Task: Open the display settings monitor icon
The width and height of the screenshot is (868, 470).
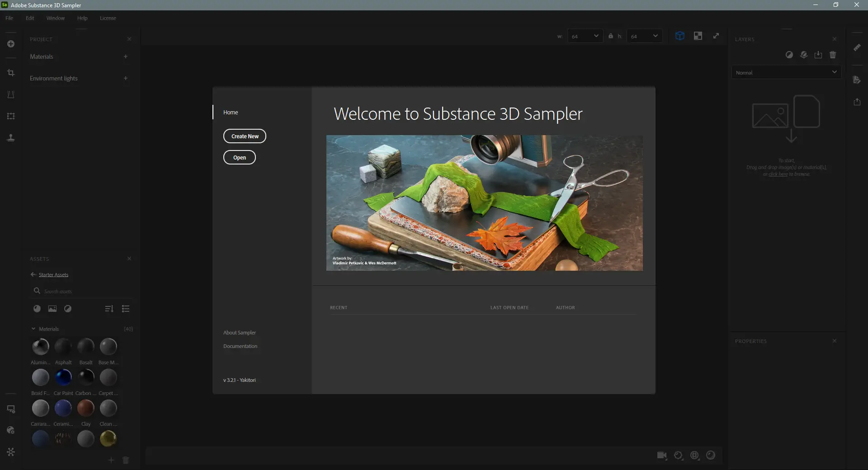Action: click(x=11, y=409)
